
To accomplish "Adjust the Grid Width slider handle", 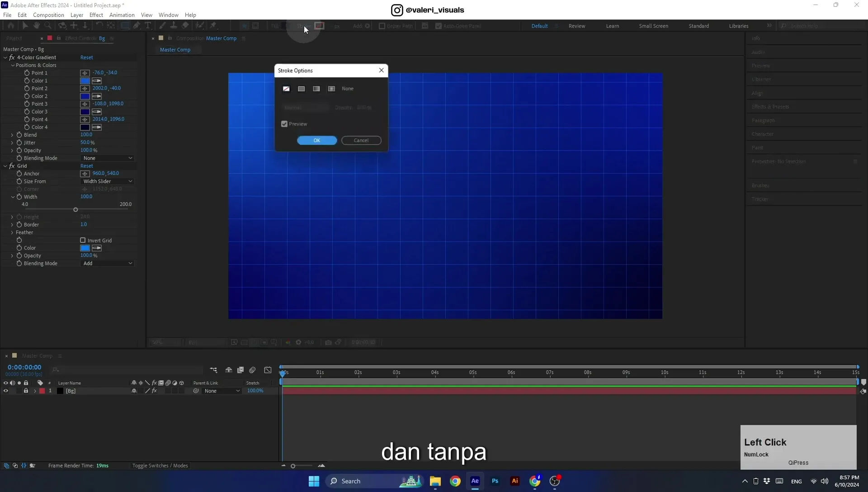I will 75,210.
